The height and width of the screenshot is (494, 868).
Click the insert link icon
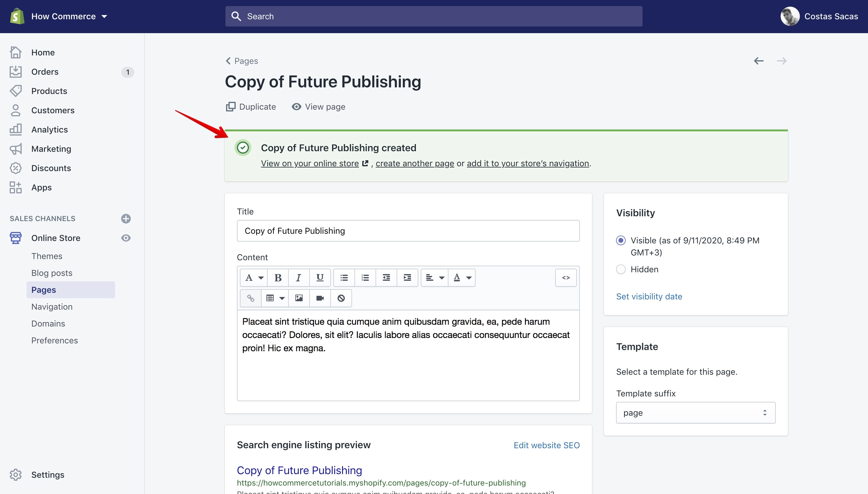pyautogui.click(x=251, y=298)
